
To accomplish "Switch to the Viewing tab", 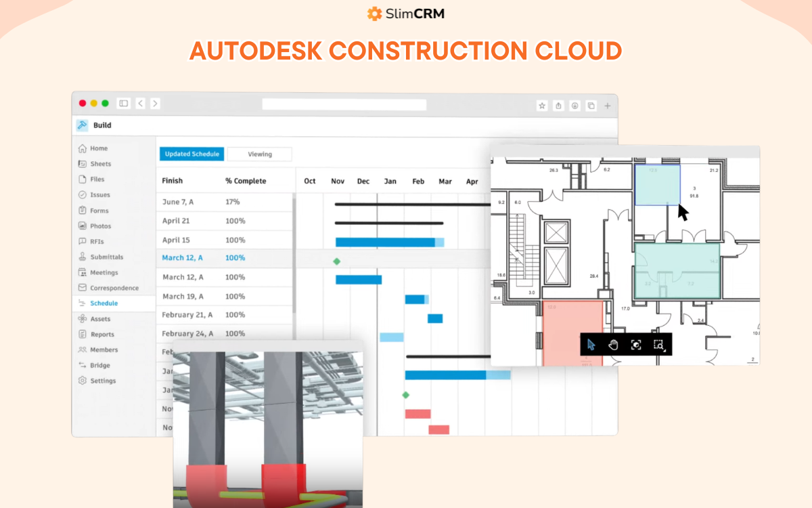I will click(260, 154).
